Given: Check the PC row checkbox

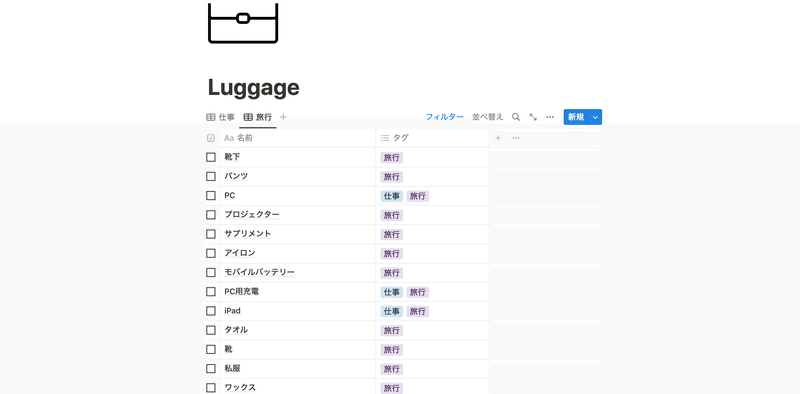Looking at the screenshot, I should tap(211, 195).
